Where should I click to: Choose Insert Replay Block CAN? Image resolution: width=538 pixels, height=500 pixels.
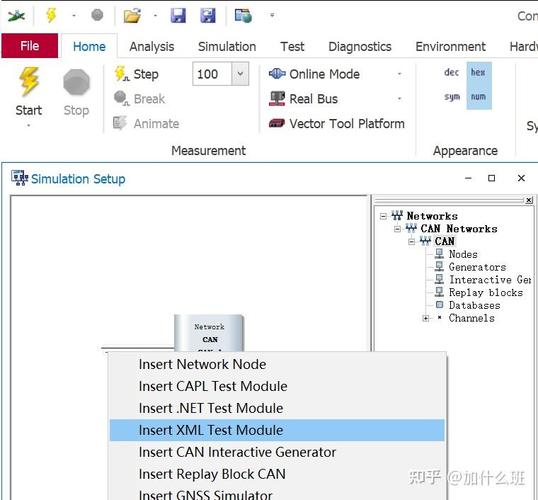pos(277,474)
